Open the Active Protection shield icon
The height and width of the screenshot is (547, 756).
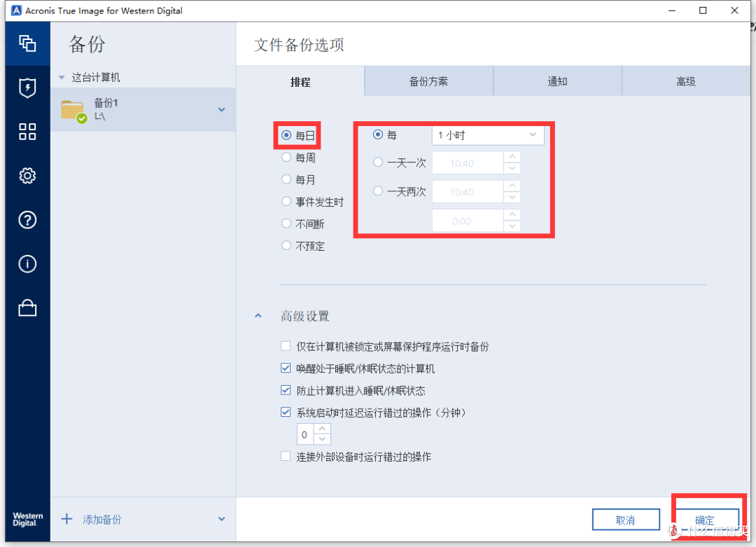27,88
